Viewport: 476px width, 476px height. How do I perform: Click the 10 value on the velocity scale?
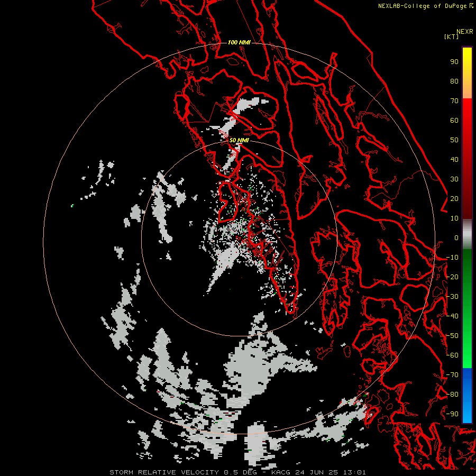pos(454,218)
